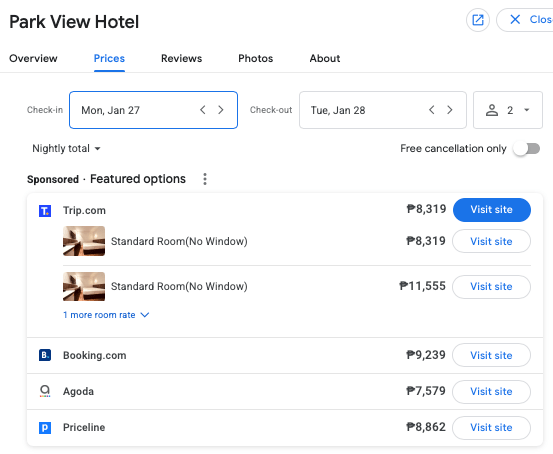Click the first Standard Room thumbnail

click(x=84, y=241)
